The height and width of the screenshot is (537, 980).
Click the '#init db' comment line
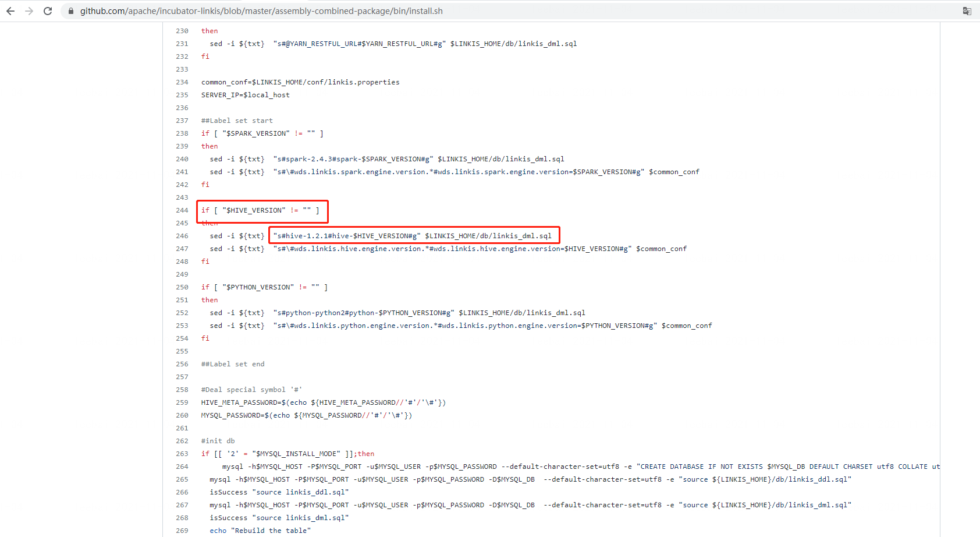[218, 441]
